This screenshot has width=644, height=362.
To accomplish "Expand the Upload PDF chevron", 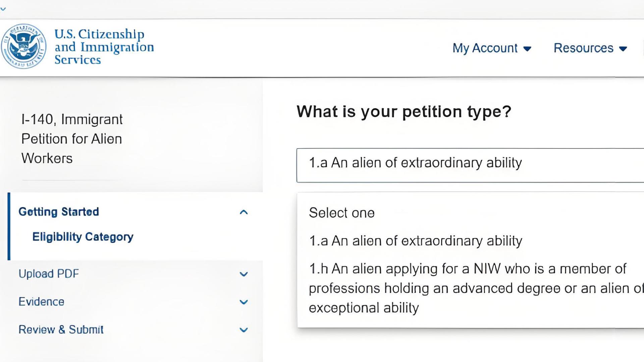I will 244,274.
